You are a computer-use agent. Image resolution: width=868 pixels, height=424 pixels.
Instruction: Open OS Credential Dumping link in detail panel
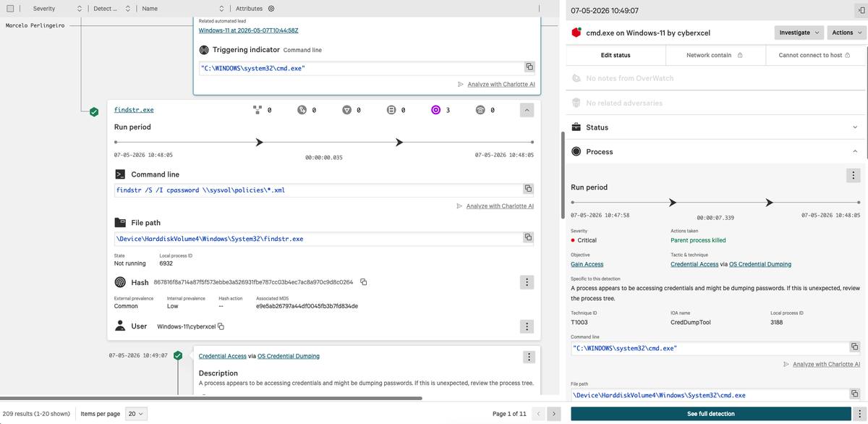tap(760, 264)
